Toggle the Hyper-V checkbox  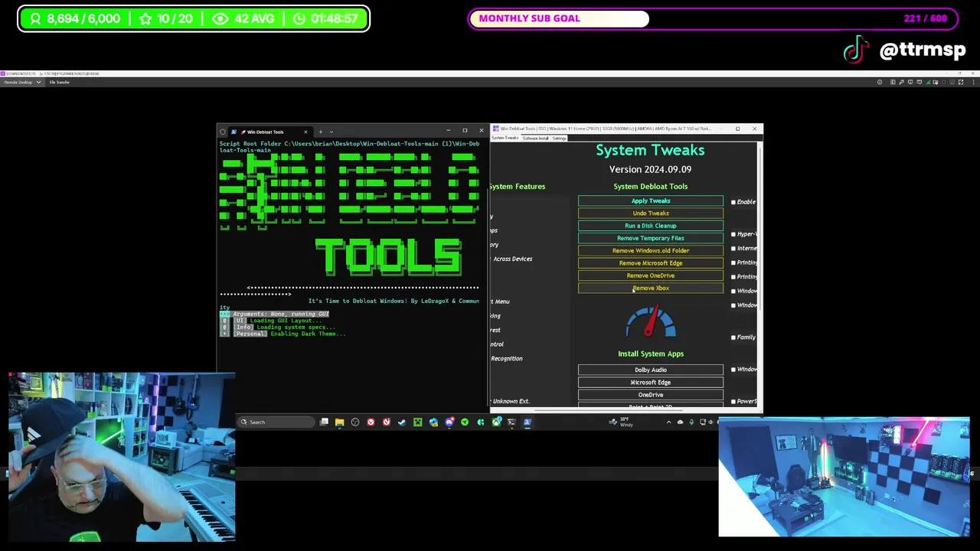(733, 234)
